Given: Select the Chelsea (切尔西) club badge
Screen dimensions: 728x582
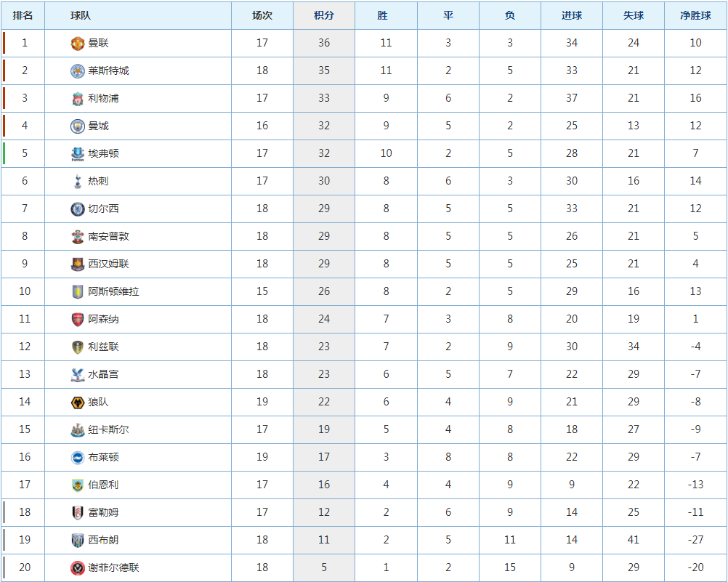Looking at the screenshot, I should 78,209.
